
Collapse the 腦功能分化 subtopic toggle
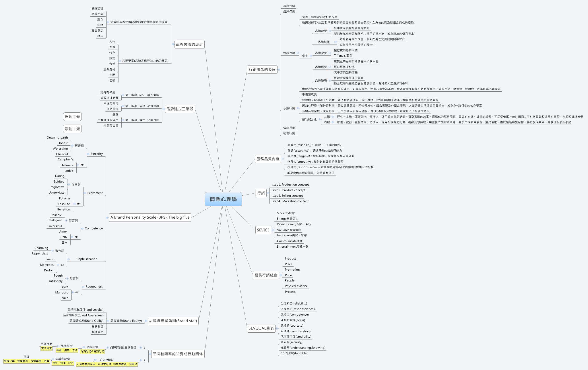click(x=319, y=119)
